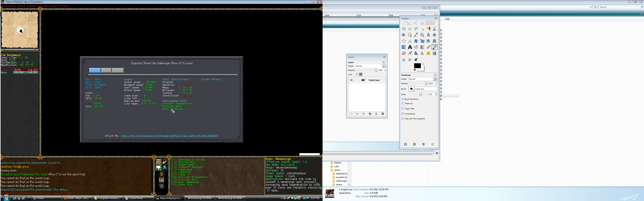Select the Text tool
The height and width of the screenshot is (201, 644).
410,47
